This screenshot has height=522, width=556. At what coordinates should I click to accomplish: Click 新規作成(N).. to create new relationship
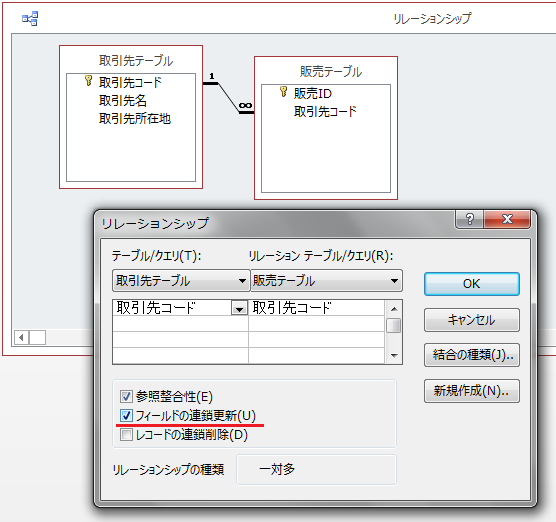tap(472, 391)
